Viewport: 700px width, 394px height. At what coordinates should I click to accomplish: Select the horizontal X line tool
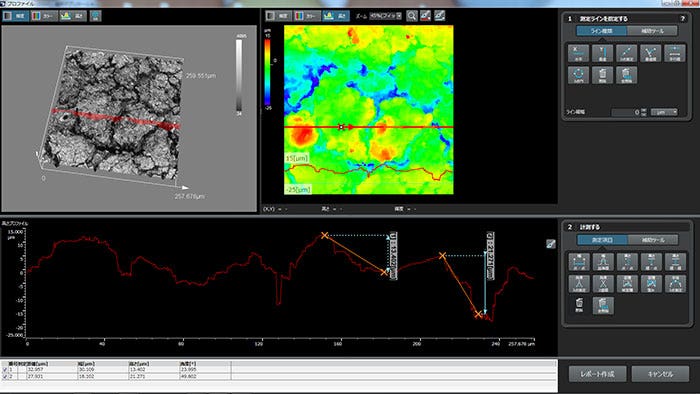(579, 53)
